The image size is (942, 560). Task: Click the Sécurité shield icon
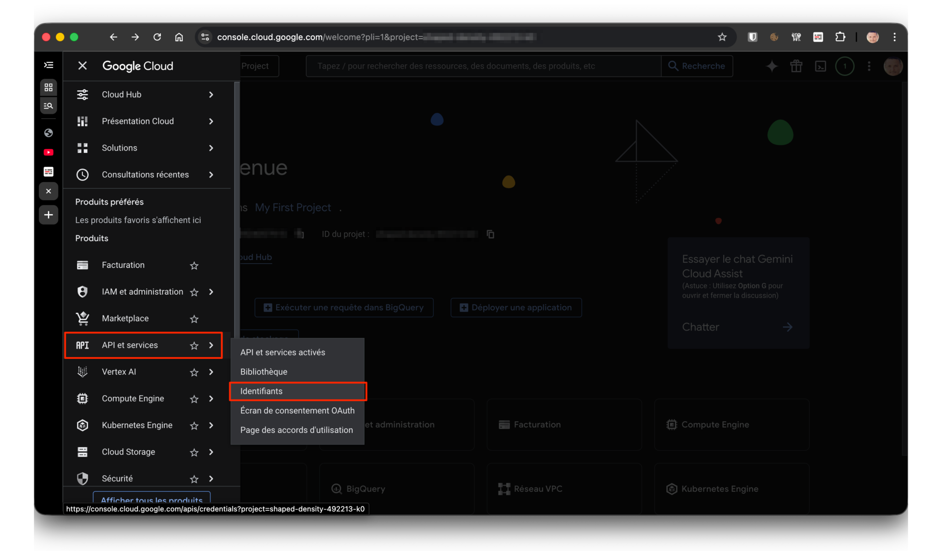coord(82,479)
